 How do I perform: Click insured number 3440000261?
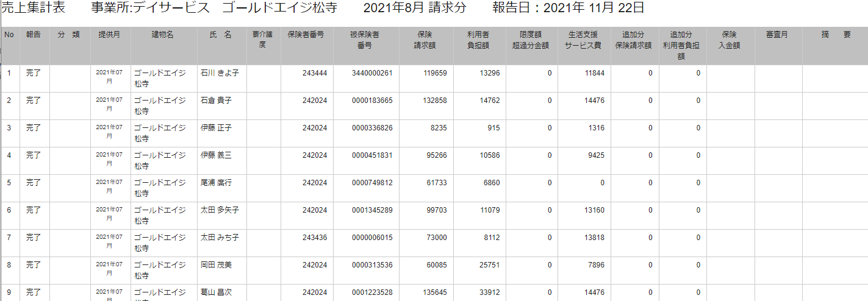click(372, 73)
